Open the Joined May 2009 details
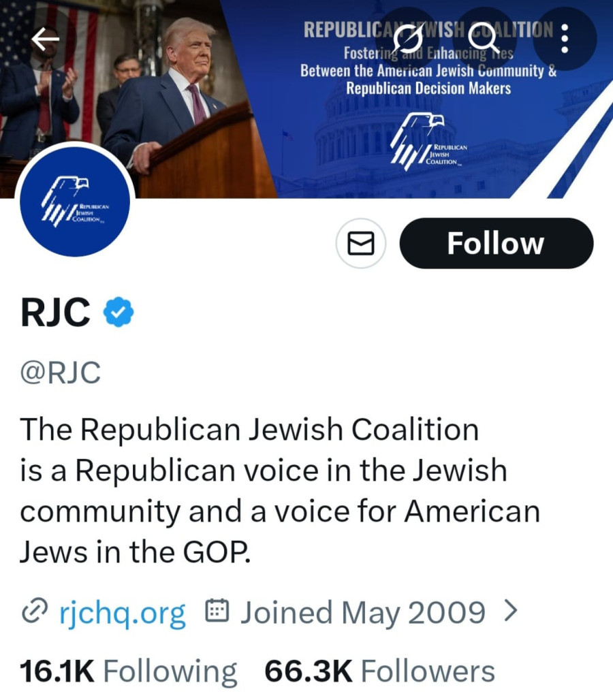Image resolution: width=613 pixels, height=700 pixels. coord(362,613)
